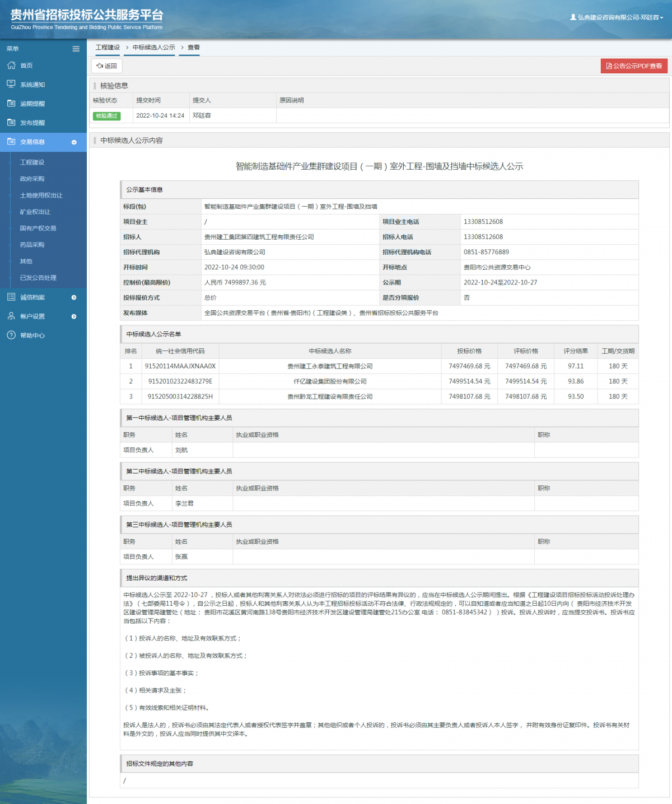672x804 pixels.
Task: Select 其他 submenu item
Action: [26, 261]
